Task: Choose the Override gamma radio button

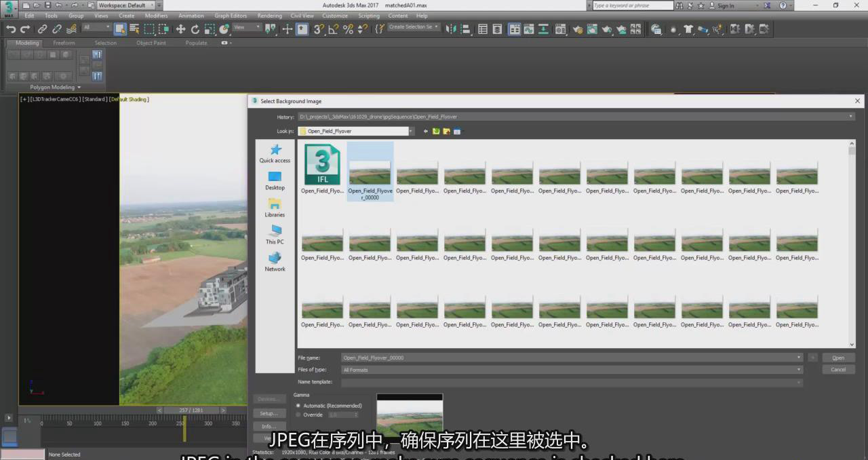Action: [298, 415]
